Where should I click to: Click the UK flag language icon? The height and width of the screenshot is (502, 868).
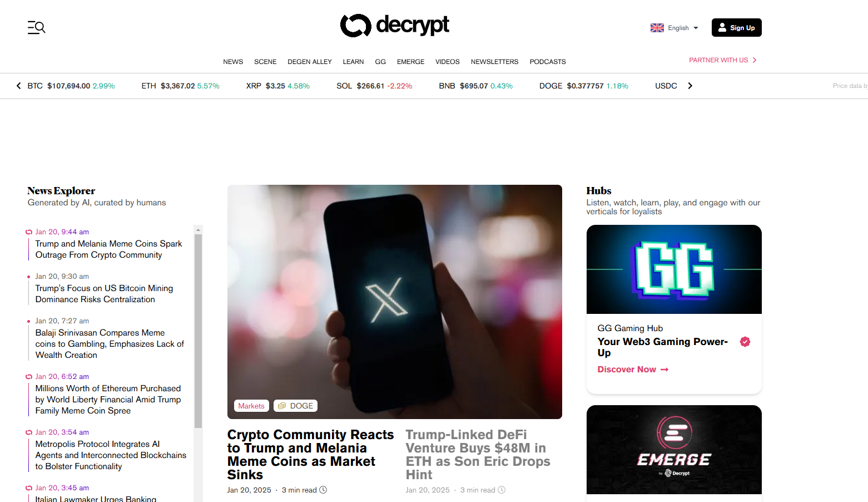tap(657, 28)
